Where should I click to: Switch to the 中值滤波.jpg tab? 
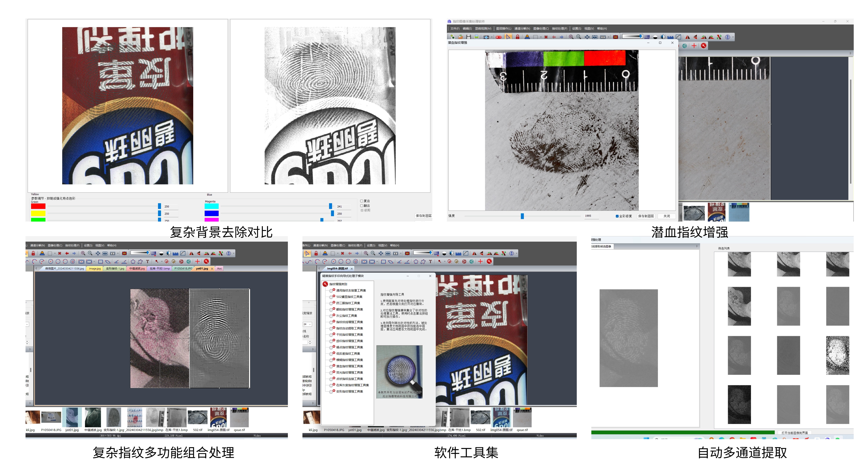137,269
